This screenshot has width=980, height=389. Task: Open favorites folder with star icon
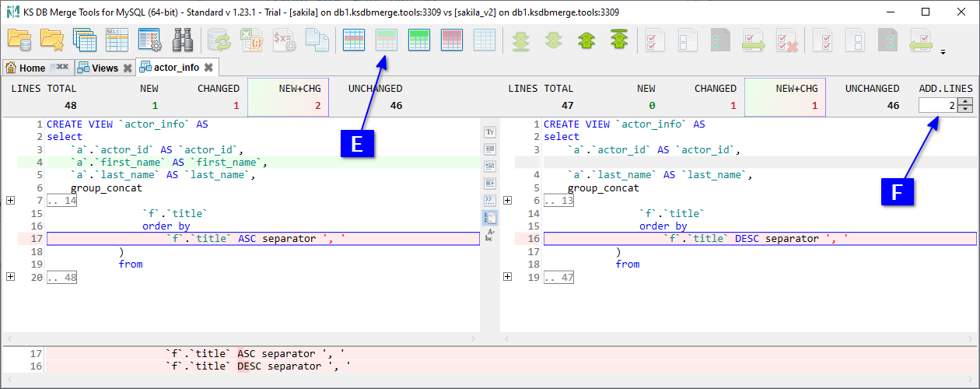coord(52,40)
